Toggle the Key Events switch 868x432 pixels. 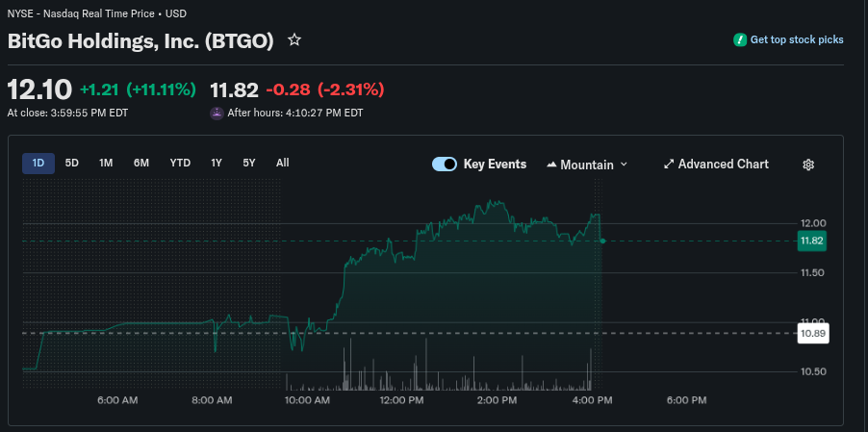click(x=445, y=165)
